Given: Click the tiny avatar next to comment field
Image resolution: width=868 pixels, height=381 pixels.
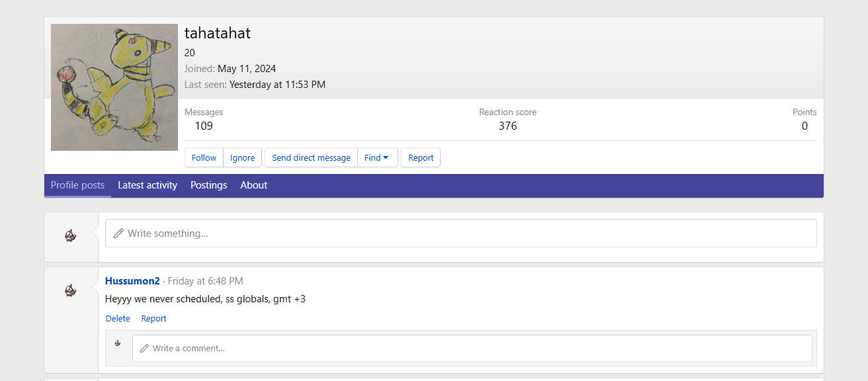Looking at the screenshot, I should (x=118, y=343).
